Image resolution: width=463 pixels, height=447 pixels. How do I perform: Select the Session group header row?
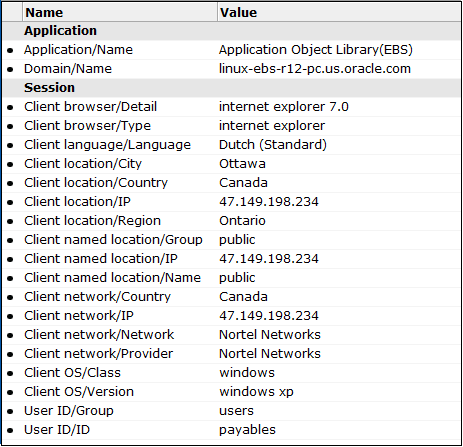[x=231, y=88]
